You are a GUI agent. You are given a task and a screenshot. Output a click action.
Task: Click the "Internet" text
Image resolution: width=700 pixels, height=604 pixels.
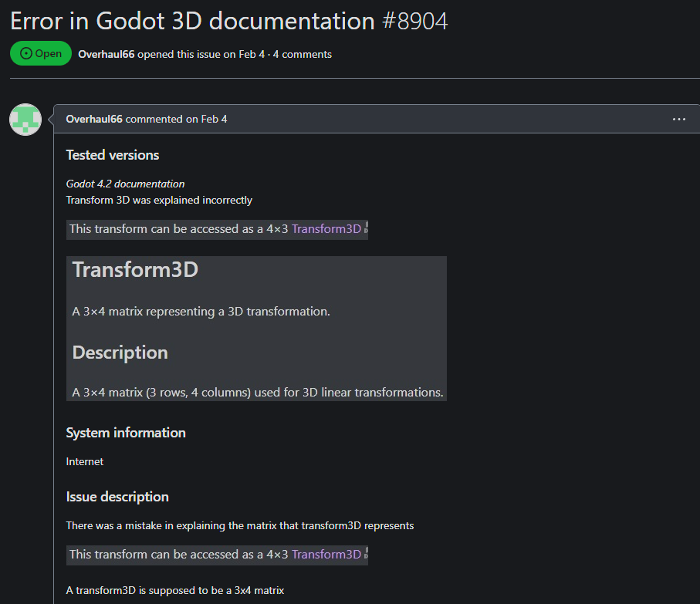coord(84,462)
